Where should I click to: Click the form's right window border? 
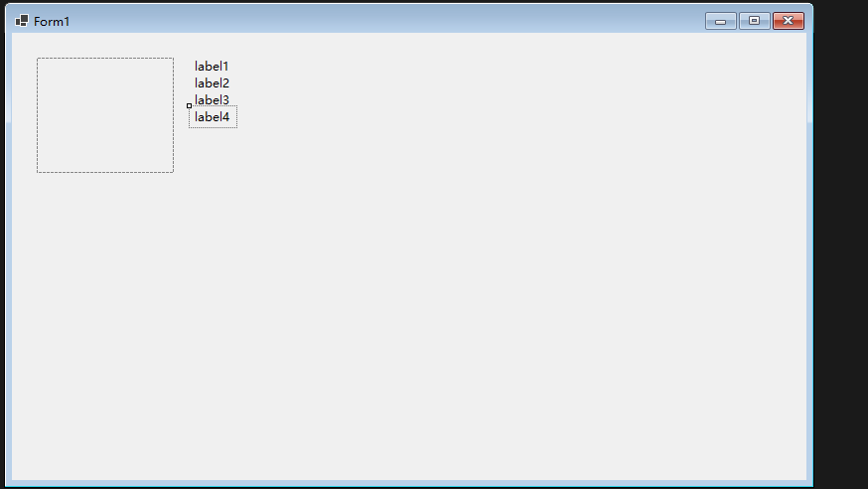(x=809, y=258)
